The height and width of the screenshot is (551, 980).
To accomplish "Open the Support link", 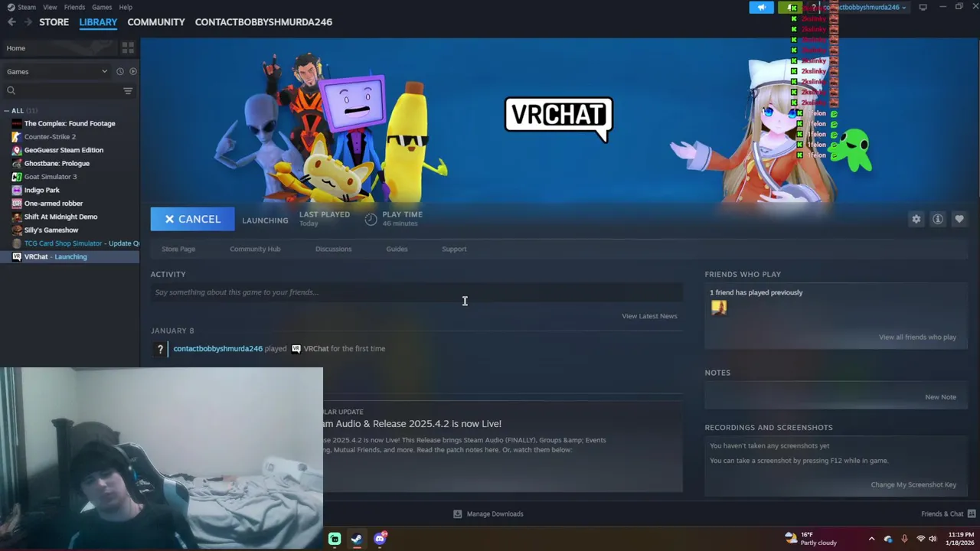I will tap(454, 249).
